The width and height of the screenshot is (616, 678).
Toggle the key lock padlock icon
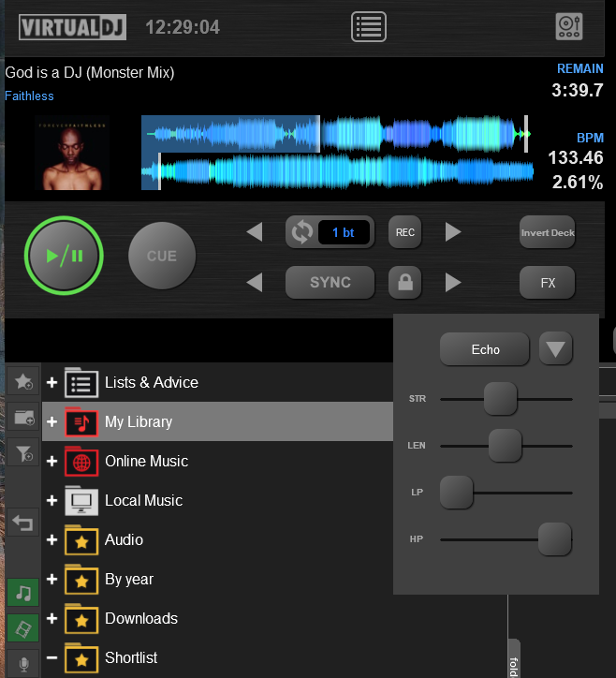[405, 283]
